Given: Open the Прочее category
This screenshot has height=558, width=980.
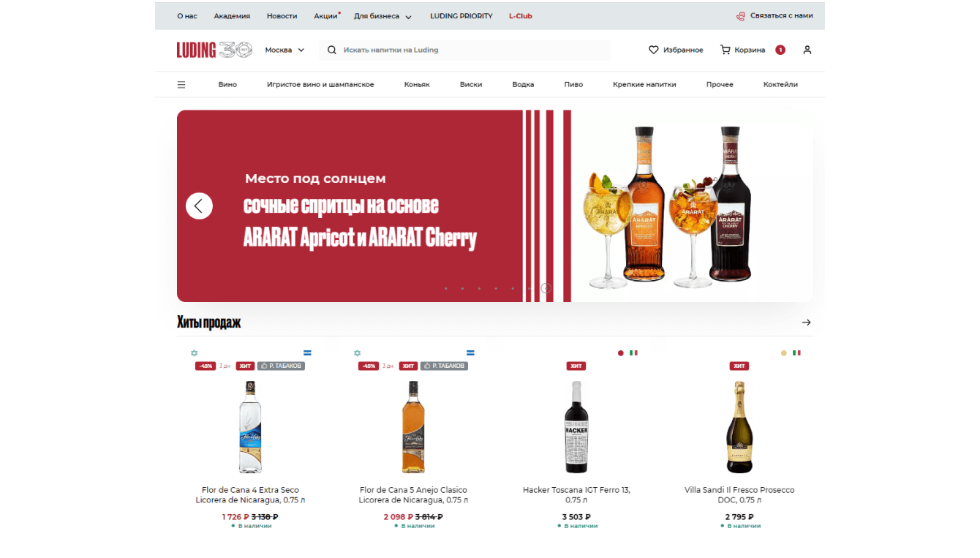Looking at the screenshot, I should 720,84.
